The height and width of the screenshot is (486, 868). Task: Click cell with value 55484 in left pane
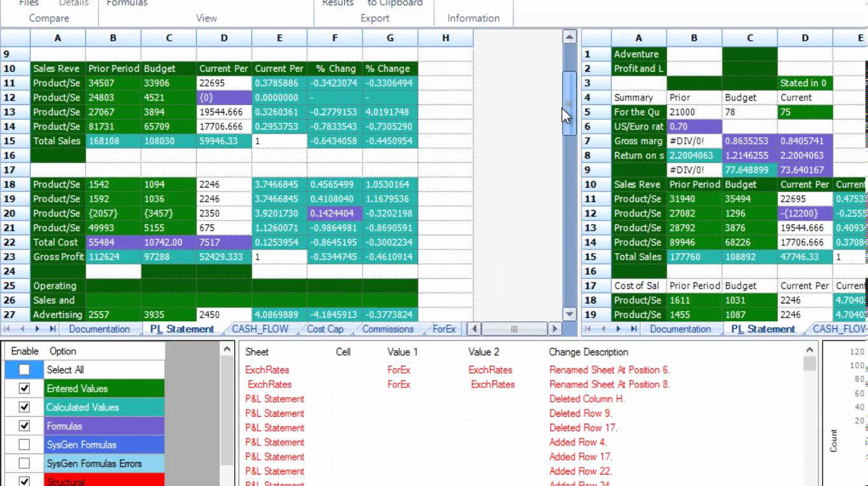pyautogui.click(x=113, y=242)
